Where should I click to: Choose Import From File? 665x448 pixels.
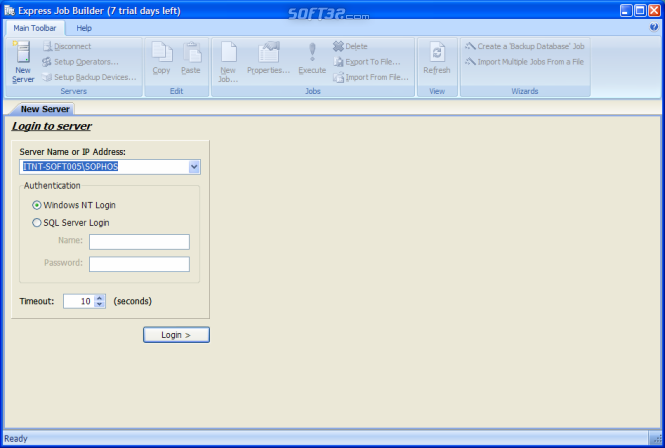[371, 77]
